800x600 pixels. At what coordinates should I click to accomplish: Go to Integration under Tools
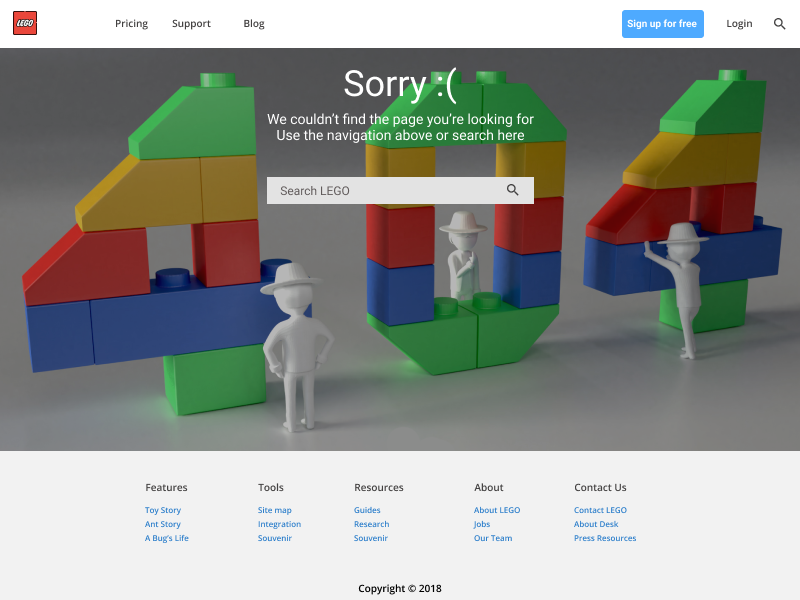279,524
